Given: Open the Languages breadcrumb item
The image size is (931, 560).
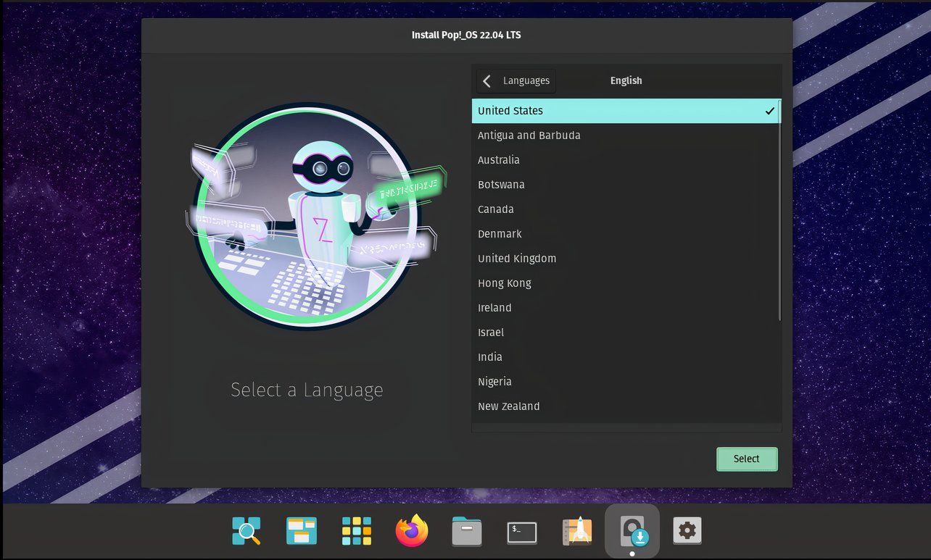Looking at the screenshot, I should tap(526, 80).
